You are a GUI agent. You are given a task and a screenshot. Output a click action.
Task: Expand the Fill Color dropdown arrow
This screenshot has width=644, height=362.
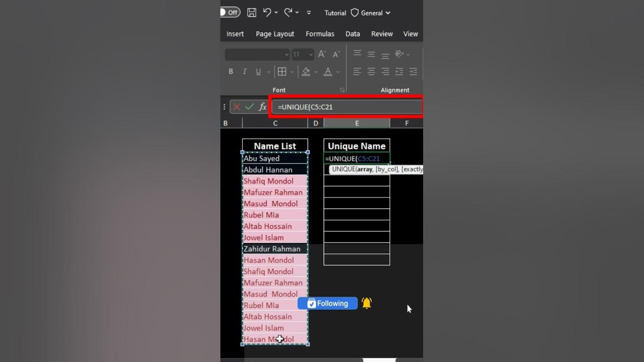pyautogui.click(x=316, y=72)
